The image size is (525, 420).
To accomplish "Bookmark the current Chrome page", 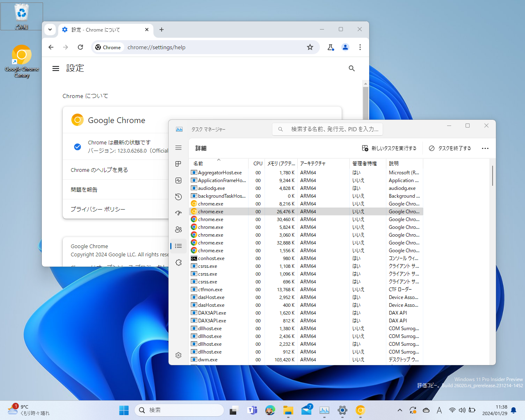I will 310,47.
